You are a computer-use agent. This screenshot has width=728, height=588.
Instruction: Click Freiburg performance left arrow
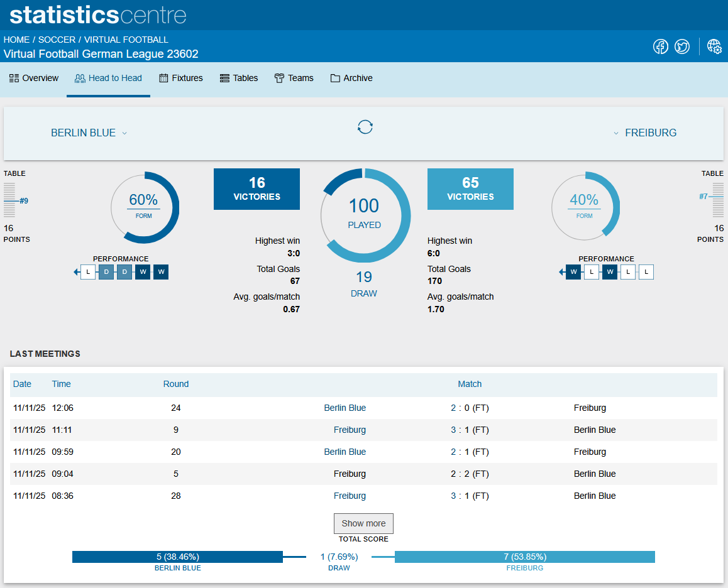pyautogui.click(x=562, y=272)
